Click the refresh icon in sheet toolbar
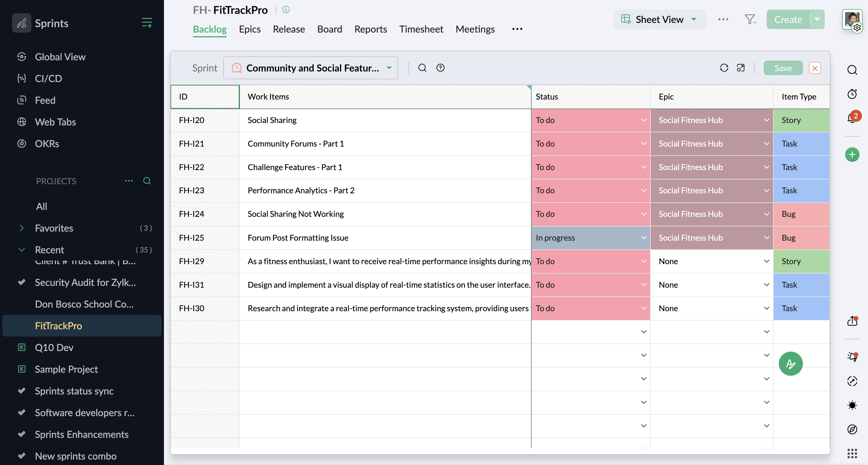 [724, 68]
